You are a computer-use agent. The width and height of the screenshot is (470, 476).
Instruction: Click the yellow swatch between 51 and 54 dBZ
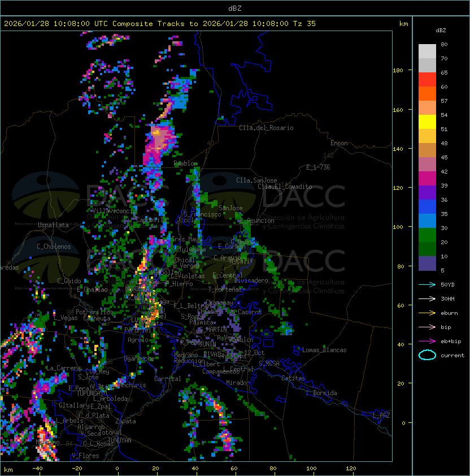(x=427, y=122)
